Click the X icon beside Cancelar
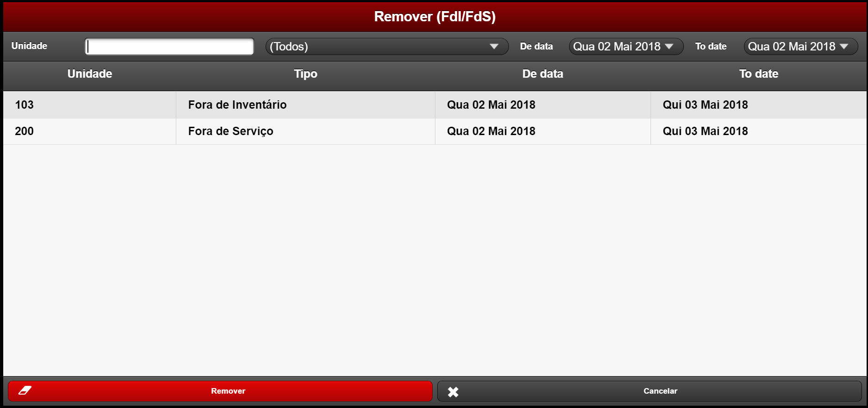Screen dimensions: 868x408 tap(453, 392)
